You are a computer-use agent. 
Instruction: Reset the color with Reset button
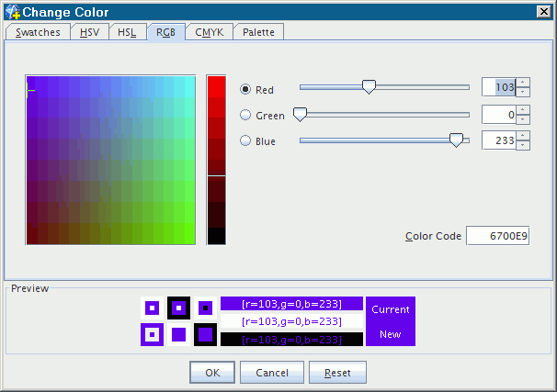tap(337, 373)
